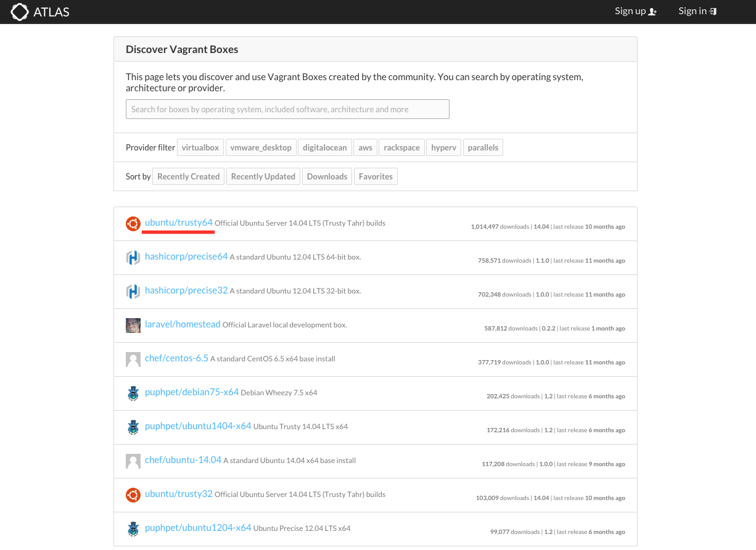Click the Ubuntu logo beside ubuntu/trusty64
756x550 pixels.
pos(133,224)
